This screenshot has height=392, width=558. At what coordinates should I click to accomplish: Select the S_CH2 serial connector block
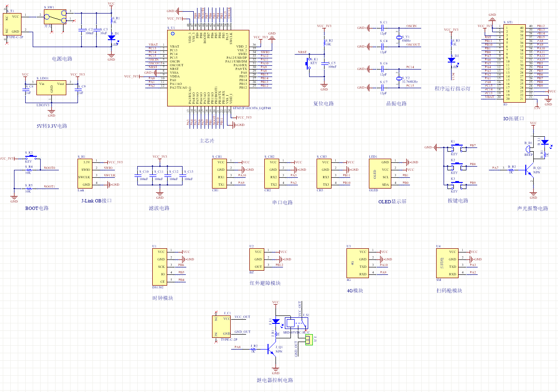coord(271,174)
